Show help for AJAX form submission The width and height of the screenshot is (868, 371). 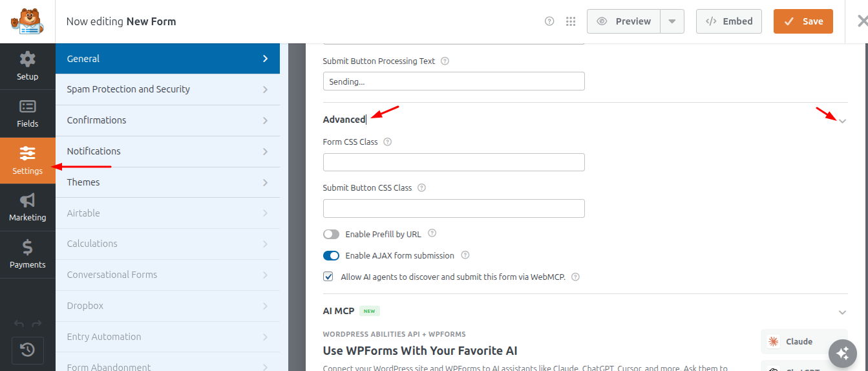coord(465,255)
